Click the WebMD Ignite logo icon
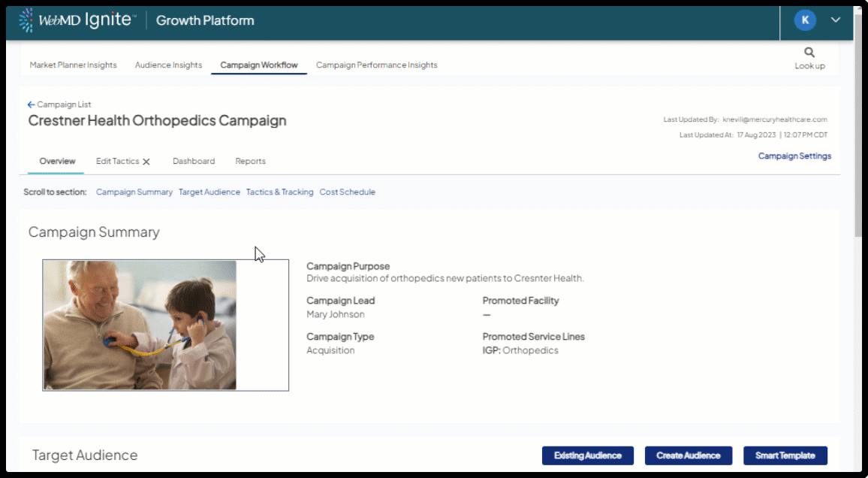Image resolution: width=868 pixels, height=478 pixels. click(26, 20)
